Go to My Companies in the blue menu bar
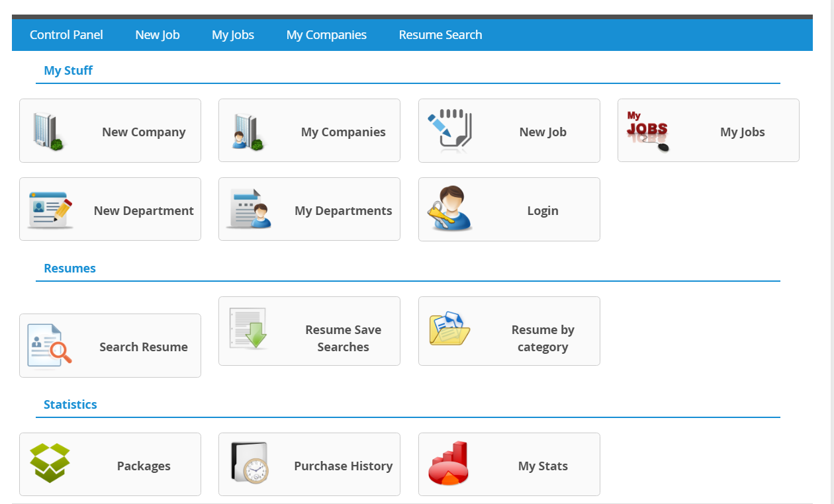Screen dimensions: 834x504 [x=326, y=35]
